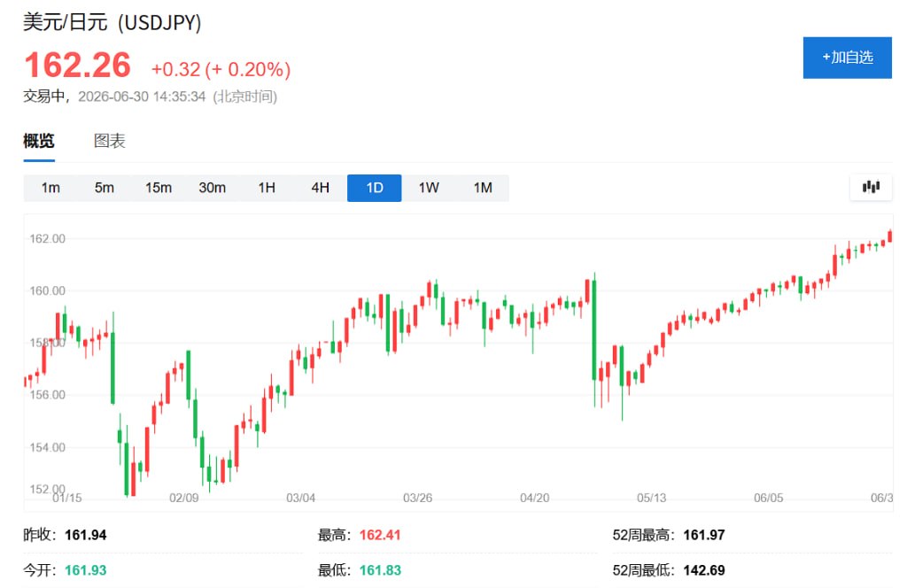Click the 05/13 date marker on axis
Screen dimensions: 907x588
coord(651,498)
